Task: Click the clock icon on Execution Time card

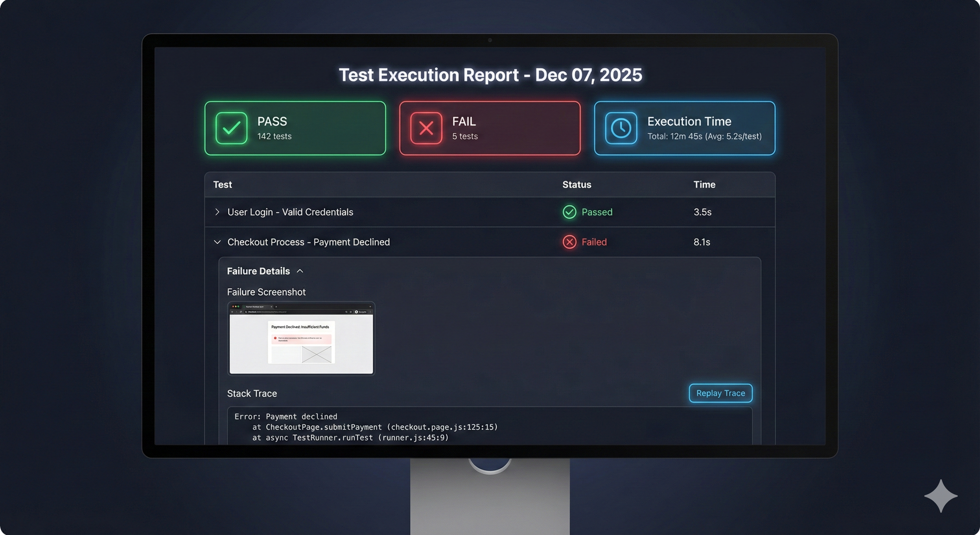Action: tap(620, 128)
